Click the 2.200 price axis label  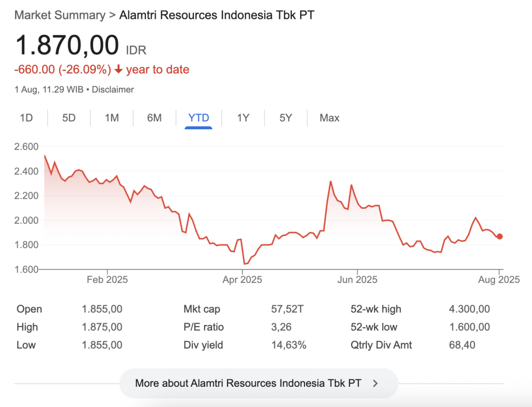pos(26,196)
